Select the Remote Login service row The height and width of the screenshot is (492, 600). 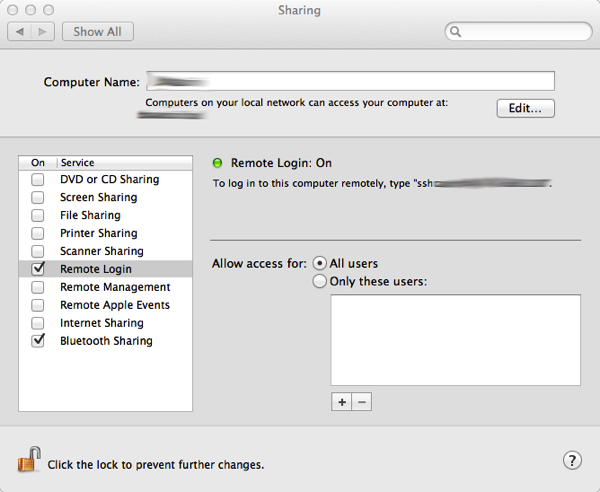click(105, 269)
